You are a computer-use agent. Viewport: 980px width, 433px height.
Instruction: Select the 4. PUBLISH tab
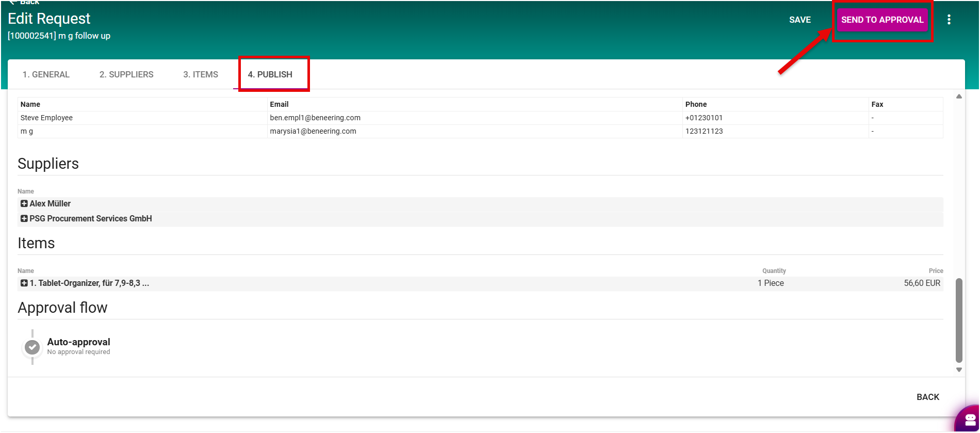270,74
